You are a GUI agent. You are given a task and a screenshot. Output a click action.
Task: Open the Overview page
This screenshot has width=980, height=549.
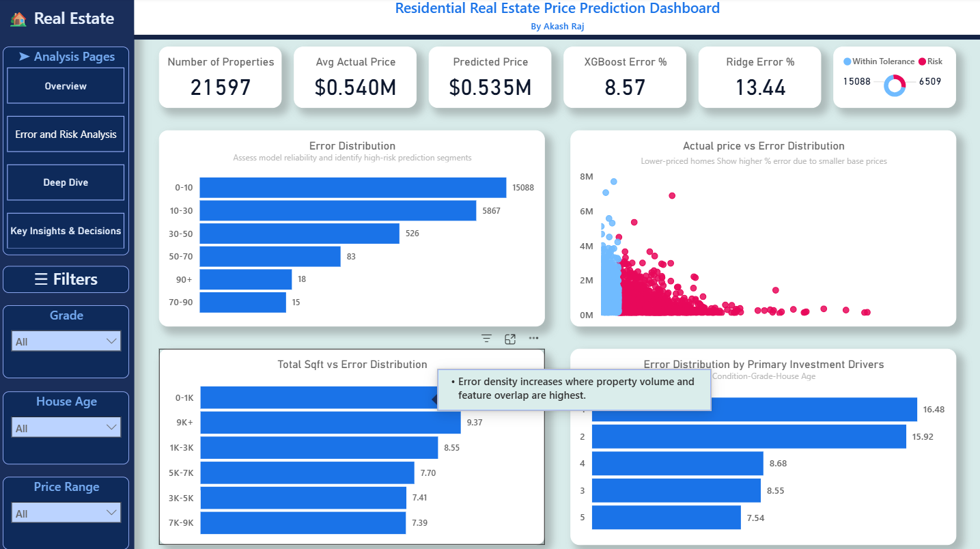66,86
